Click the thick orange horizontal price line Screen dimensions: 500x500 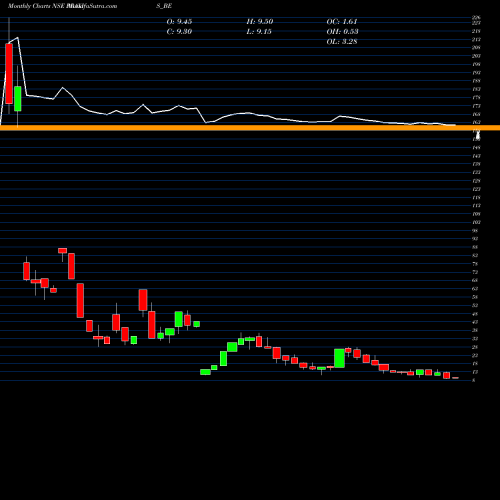tap(250, 128)
